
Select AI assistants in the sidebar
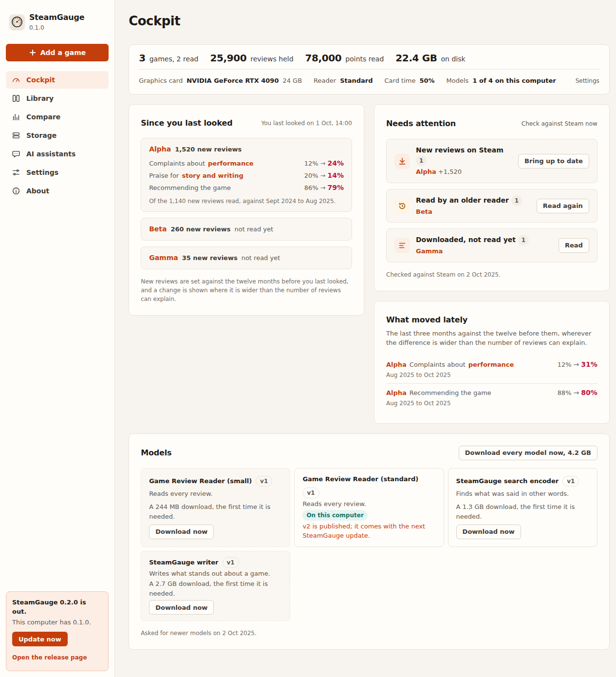[x=57, y=154]
